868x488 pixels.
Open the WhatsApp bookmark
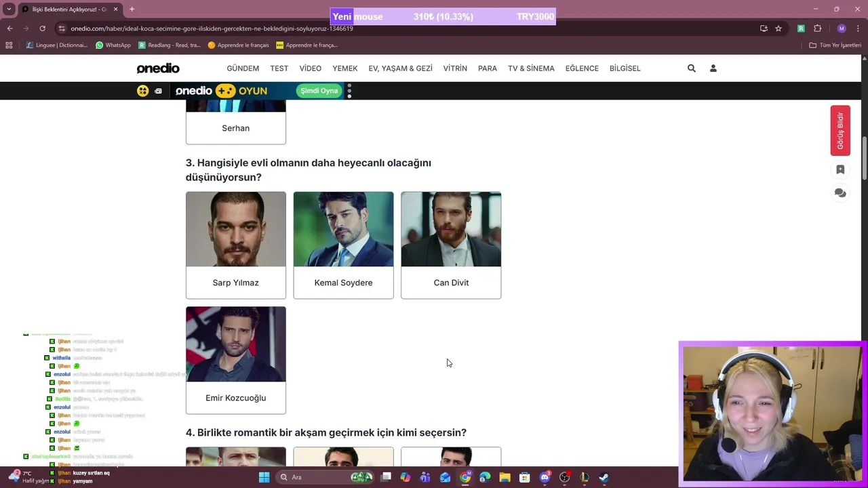click(x=113, y=45)
